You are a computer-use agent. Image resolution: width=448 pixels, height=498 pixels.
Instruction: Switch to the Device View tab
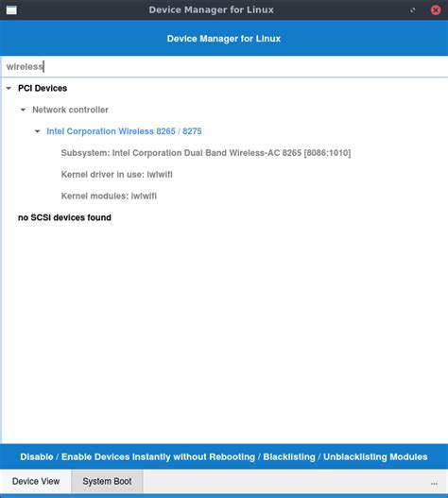pos(36,481)
